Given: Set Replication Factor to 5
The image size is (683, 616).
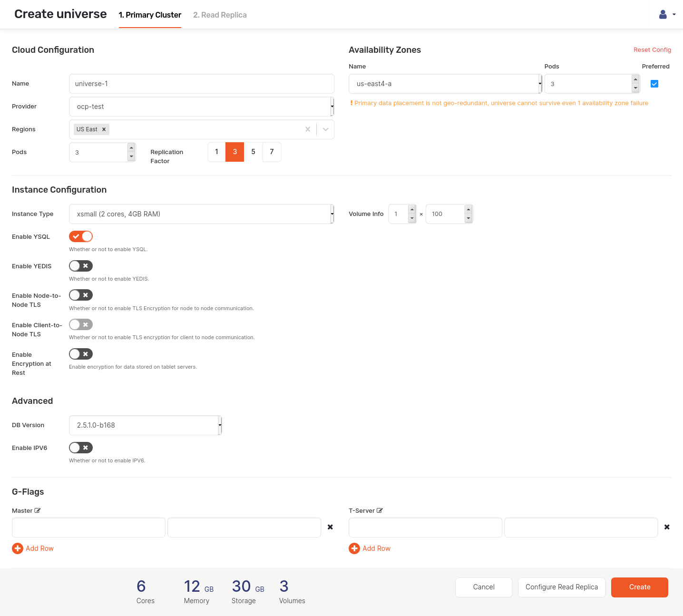Looking at the screenshot, I should pos(253,152).
